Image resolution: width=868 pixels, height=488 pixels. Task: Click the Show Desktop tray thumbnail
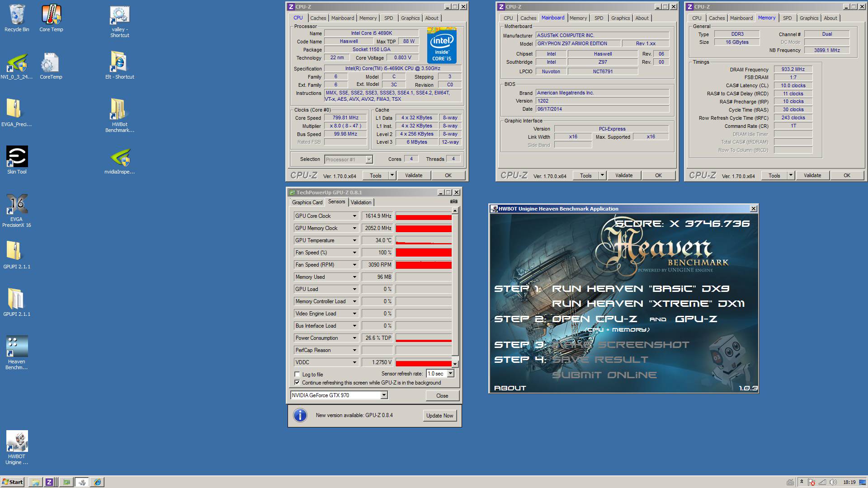(863, 482)
